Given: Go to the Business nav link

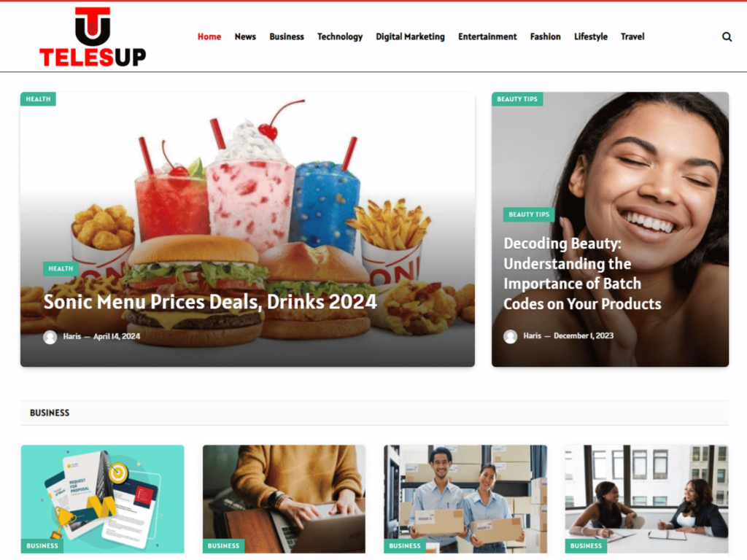Looking at the screenshot, I should pyautogui.click(x=286, y=36).
